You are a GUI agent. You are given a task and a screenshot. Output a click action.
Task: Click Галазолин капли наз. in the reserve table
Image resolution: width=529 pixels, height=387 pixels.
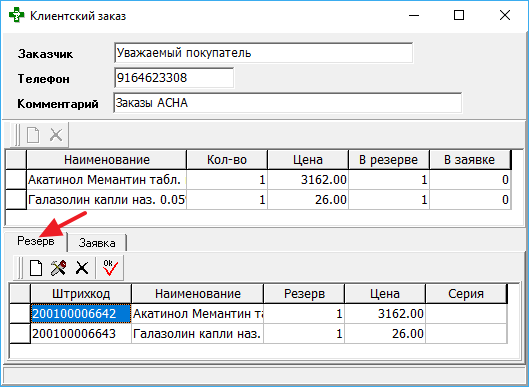(x=198, y=333)
